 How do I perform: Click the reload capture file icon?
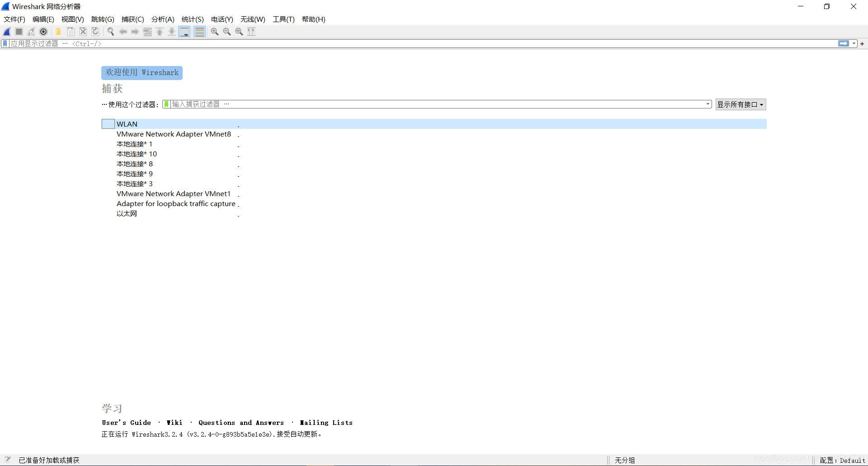coord(95,32)
